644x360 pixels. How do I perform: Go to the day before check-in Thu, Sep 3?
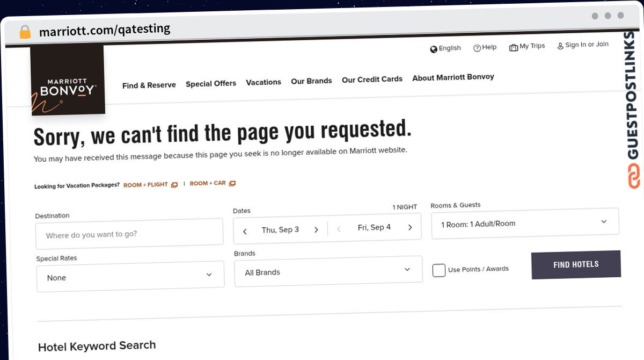[x=245, y=232]
